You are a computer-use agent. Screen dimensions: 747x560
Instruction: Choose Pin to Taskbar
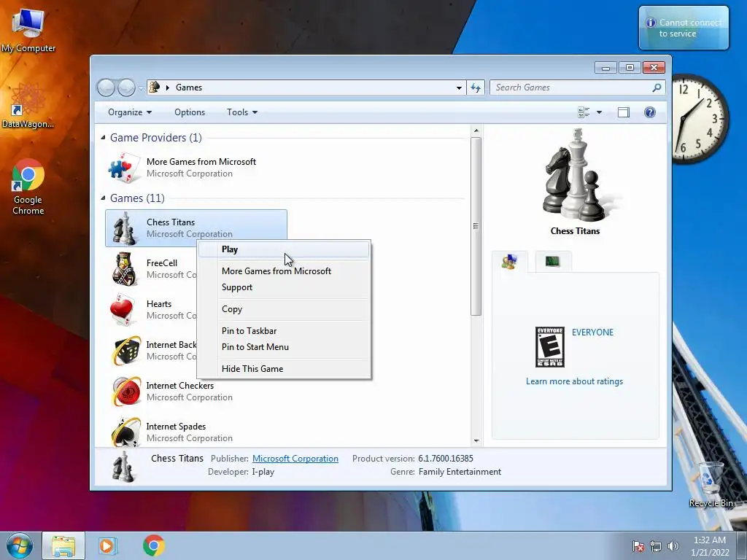(x=284, y=331)
